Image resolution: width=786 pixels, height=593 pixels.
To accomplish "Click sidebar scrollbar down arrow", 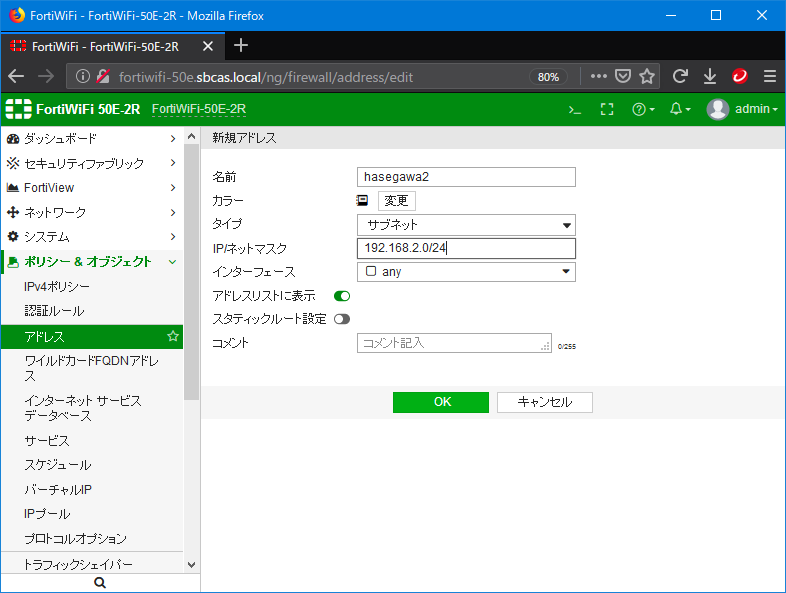I will click(191, 564).
